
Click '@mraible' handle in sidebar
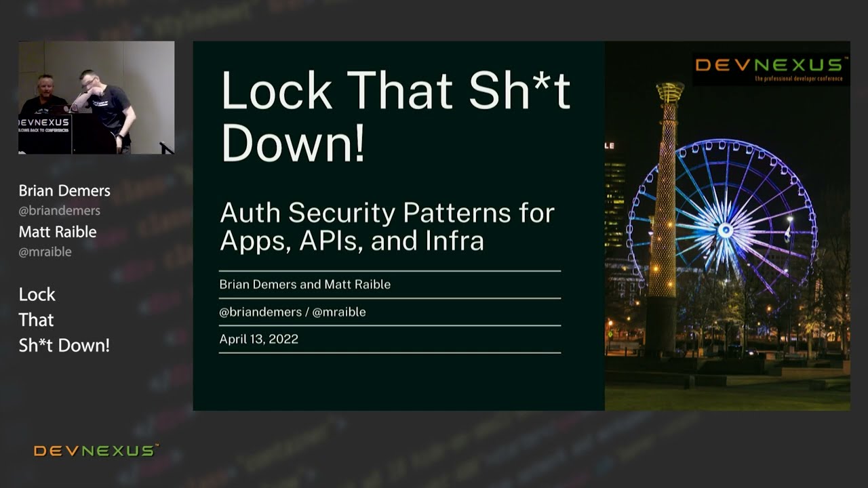click(45, 251)
